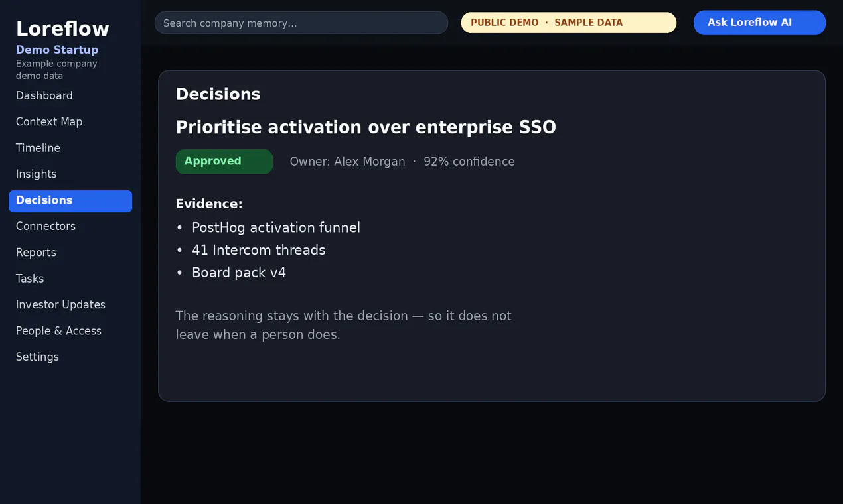Click the Public Demo Sample Data badge
Viewport: 843px width, 504px height.
569,23
